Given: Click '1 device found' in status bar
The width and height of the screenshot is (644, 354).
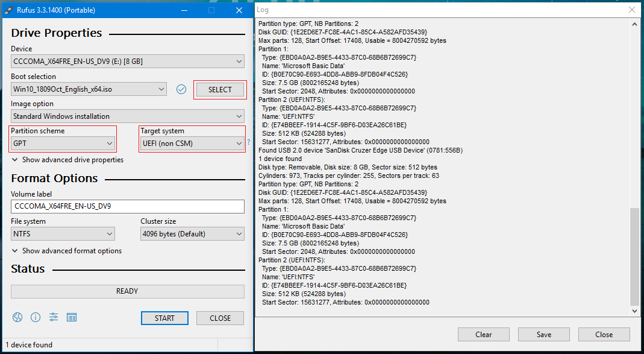Looking at the screenshot, I should 29,345.
